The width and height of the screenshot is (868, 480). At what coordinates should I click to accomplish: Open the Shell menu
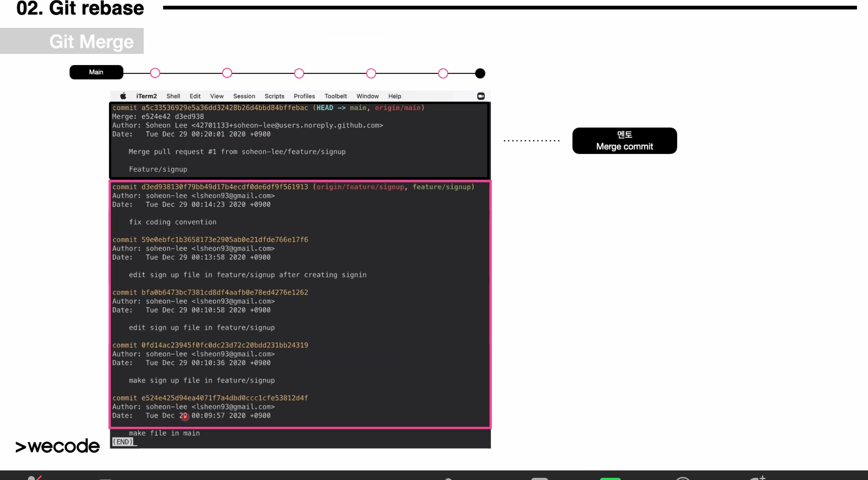pyautogui.click(x=173, y=96)
